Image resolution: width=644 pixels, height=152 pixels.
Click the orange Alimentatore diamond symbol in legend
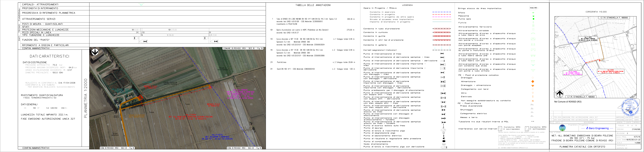pos(533,82)
